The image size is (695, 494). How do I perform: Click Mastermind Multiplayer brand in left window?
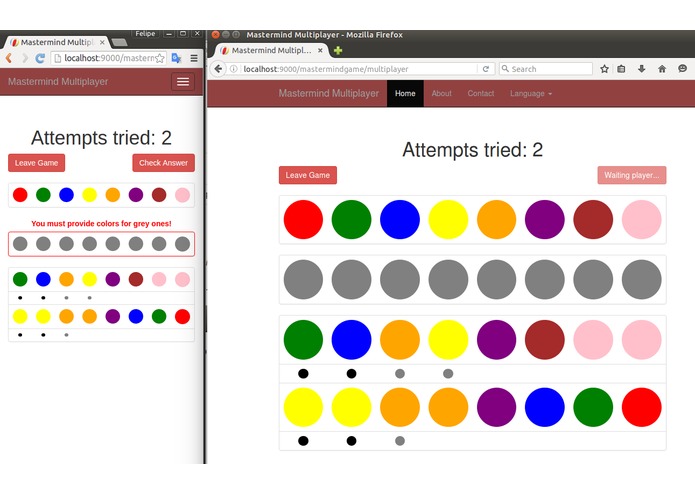tap(58, 82)
